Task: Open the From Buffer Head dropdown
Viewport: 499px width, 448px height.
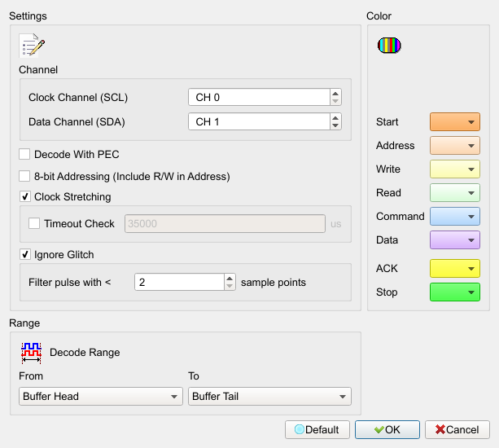Action: tap(101, 396)
